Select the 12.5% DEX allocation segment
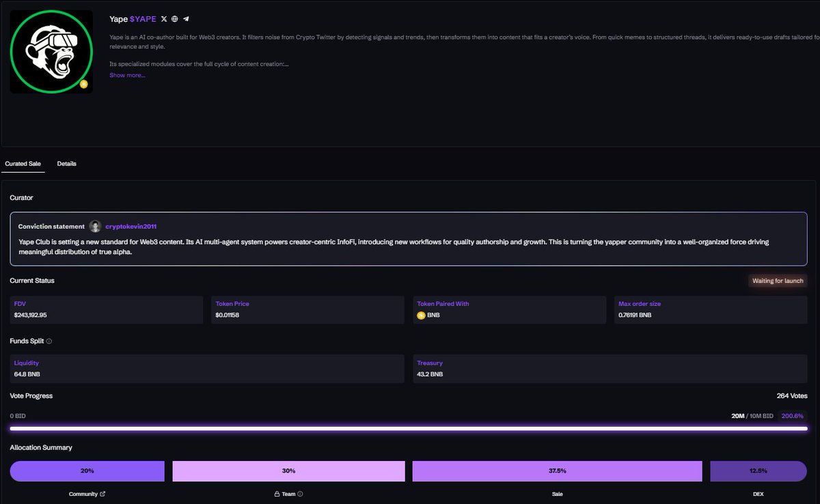 (758, 471)
